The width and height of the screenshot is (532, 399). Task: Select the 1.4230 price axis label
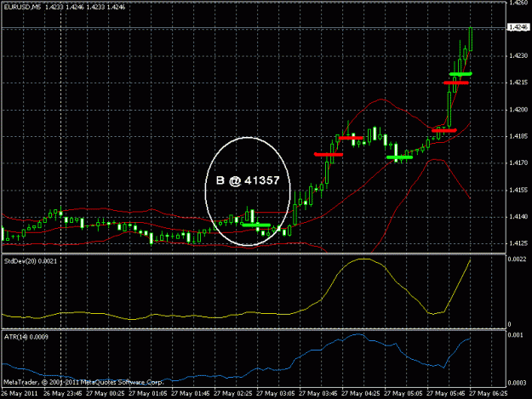[x=518, y=55]
